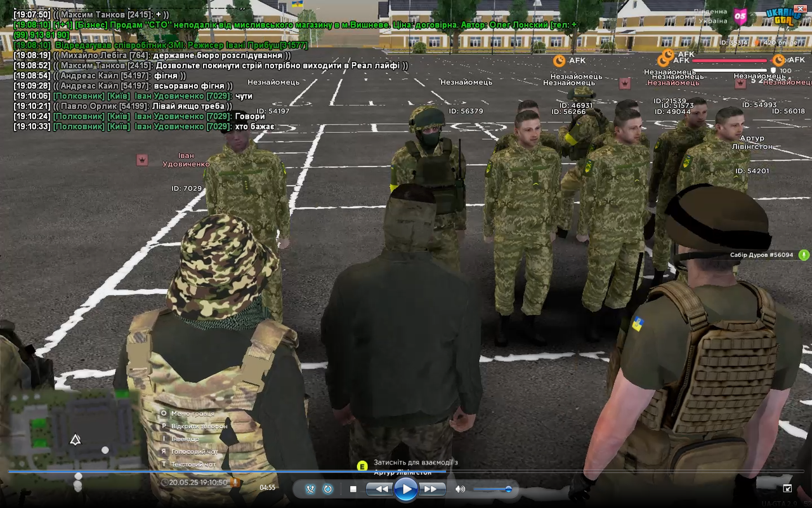Click the crown icon beside Іван Удовиченко

[x=142, y=160]
